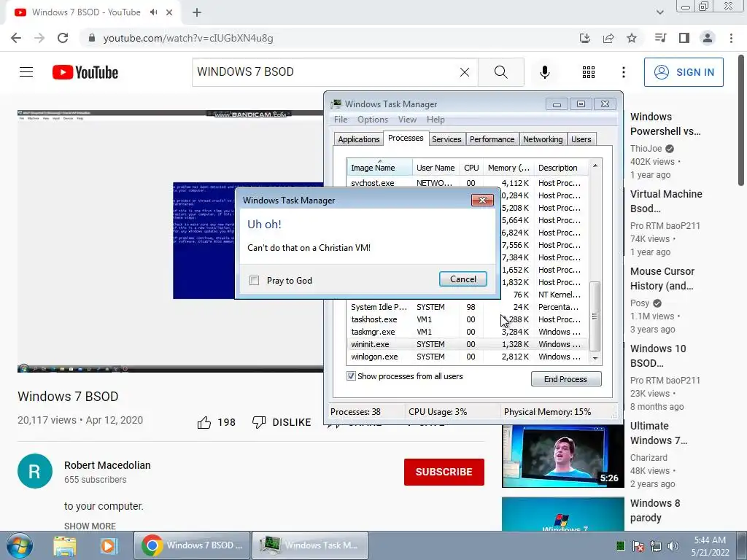Click the install/download icon in address bar

click(x=585, y=38)
